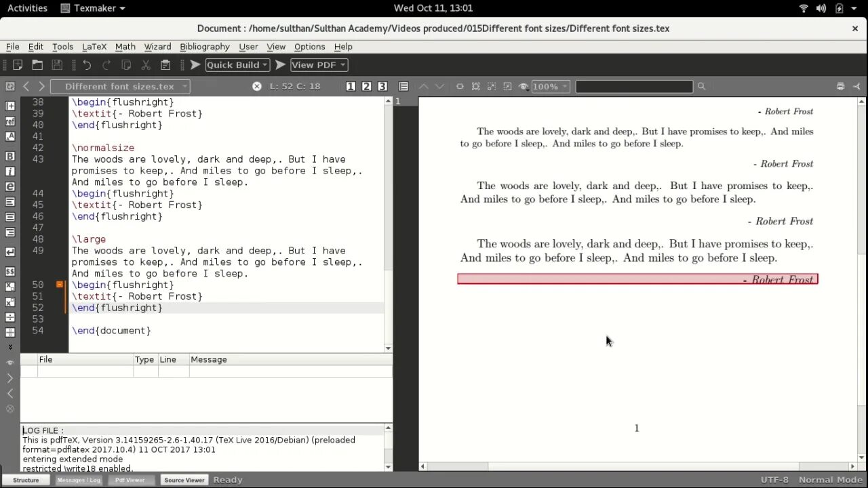Click the magnifier search icon in PDF toolbar

[x=701, y=86]
